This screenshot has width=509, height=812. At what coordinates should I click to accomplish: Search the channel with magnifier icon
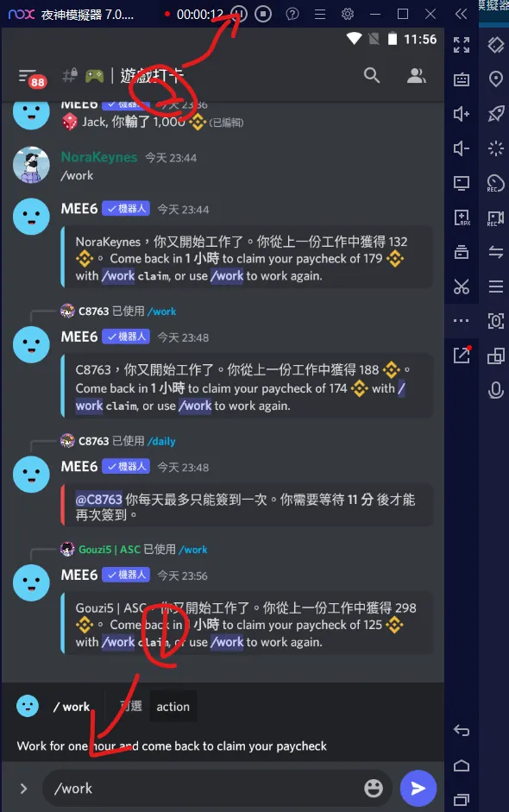coord(371,76)
